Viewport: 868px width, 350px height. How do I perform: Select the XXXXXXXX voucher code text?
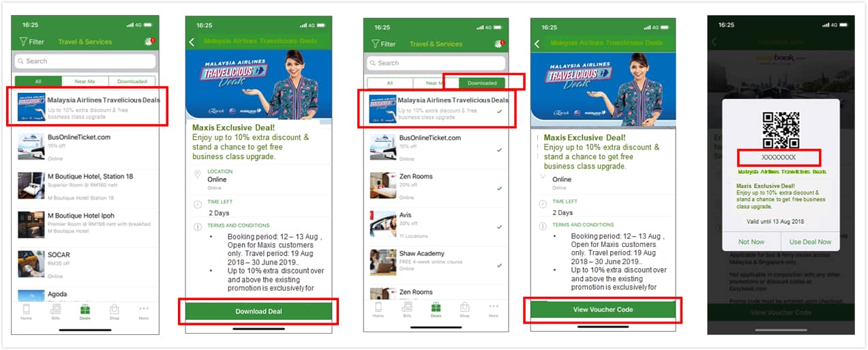778,158
